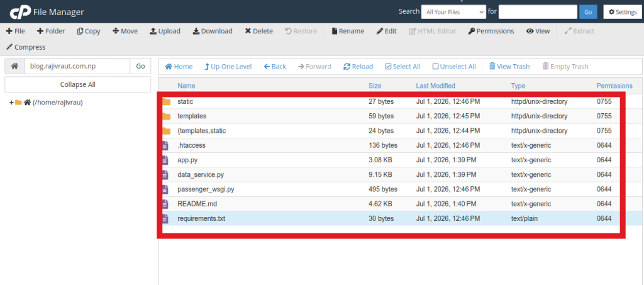The width and height of the screenshot is (644, 285).
Task: Click the Forward navigation link
Action: pyautogui.click(x=314, y=67)
